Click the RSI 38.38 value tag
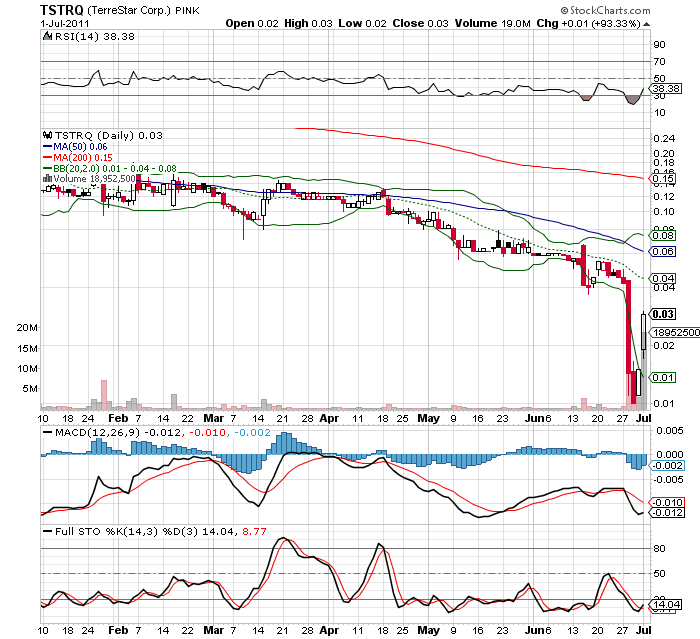Image resolution: width=700 pixels, height=639 pixels. (x=665, y=88)
